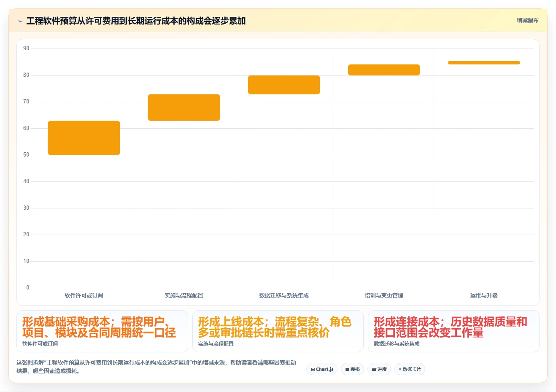Click the 表格 tag chip
The height and width of the screenshot is (392, 556).
click(352, 369)
